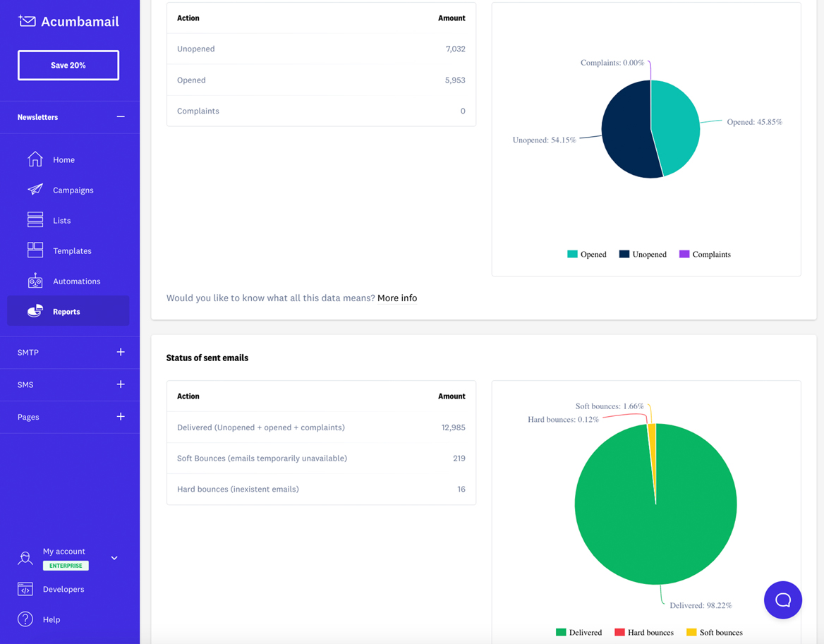Open the My account dropdown chevron
This screenshot has height=644, width=824.
(114, 557)
